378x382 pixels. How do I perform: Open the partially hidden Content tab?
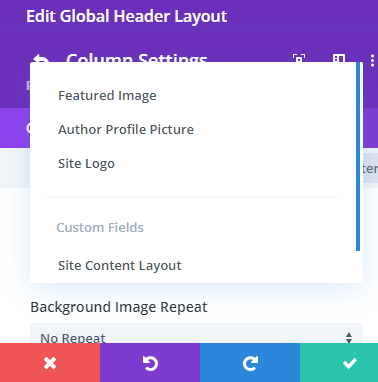click(28, 128)
